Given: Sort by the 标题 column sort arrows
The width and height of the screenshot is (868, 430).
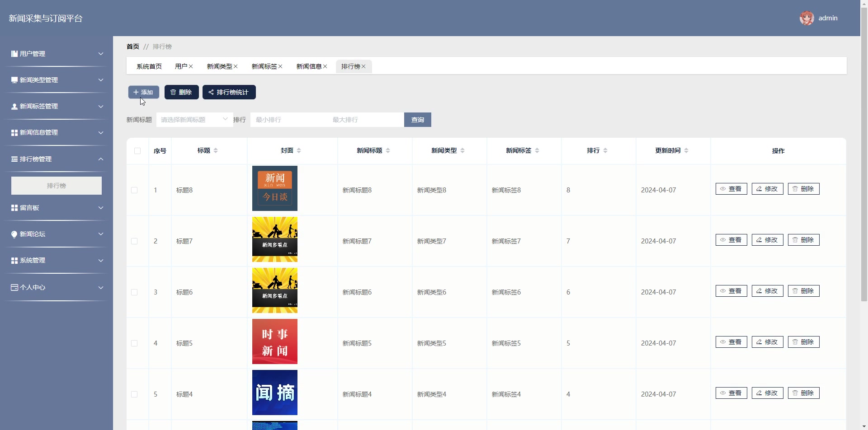Looking at the screenshot, I should pyautogui.click(x=216, y=150).
